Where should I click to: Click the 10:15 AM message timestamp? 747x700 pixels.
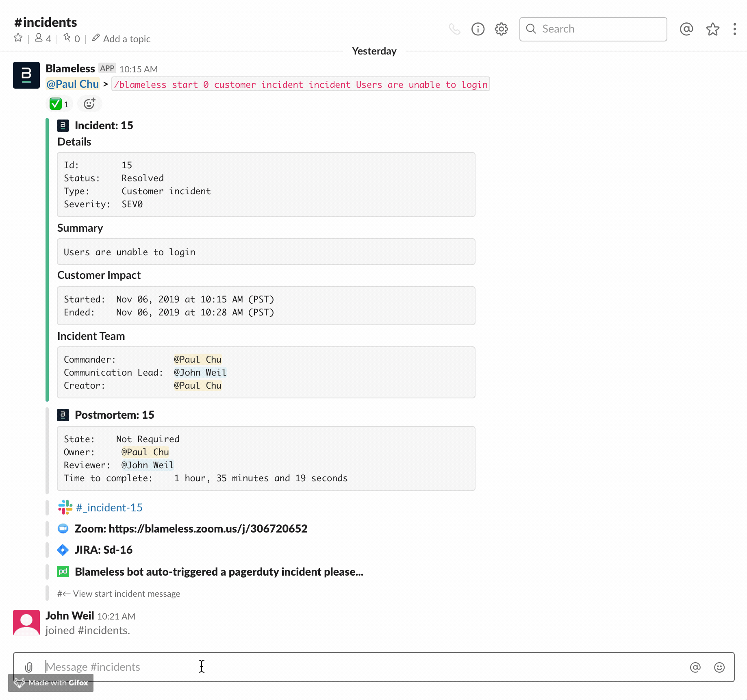click(x=139, y=69)
